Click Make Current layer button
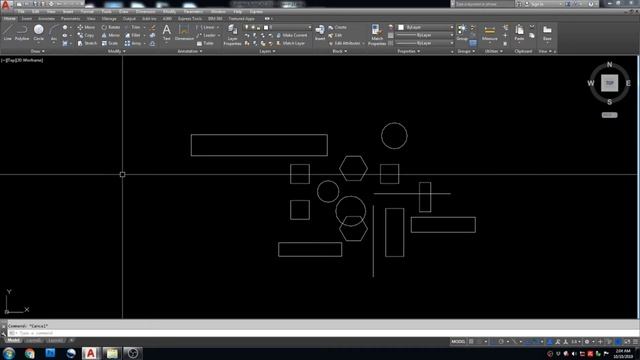 click(291, 36)
